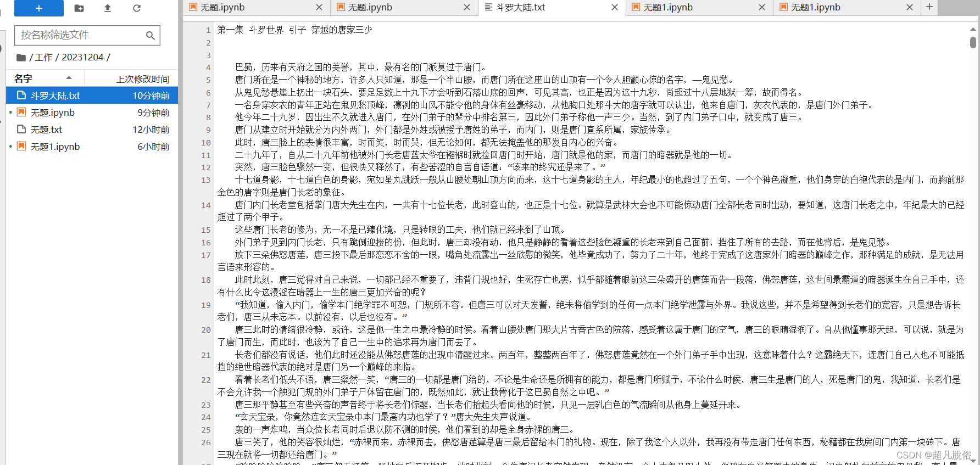This screenshot has width=980, height=465.
Task: Click the file icon of 斗罗大陆.txt row
Action: tap(21, 95)
